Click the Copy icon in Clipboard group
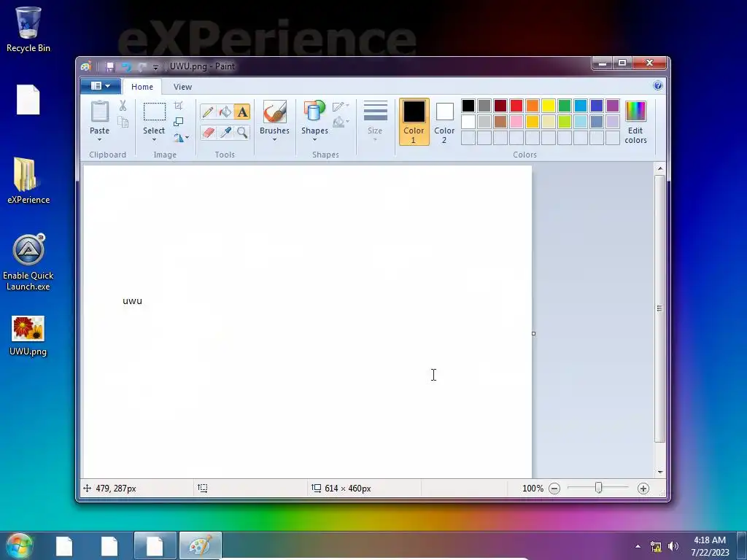Screen dimensions: 747x560 click(x=123, y=122)
